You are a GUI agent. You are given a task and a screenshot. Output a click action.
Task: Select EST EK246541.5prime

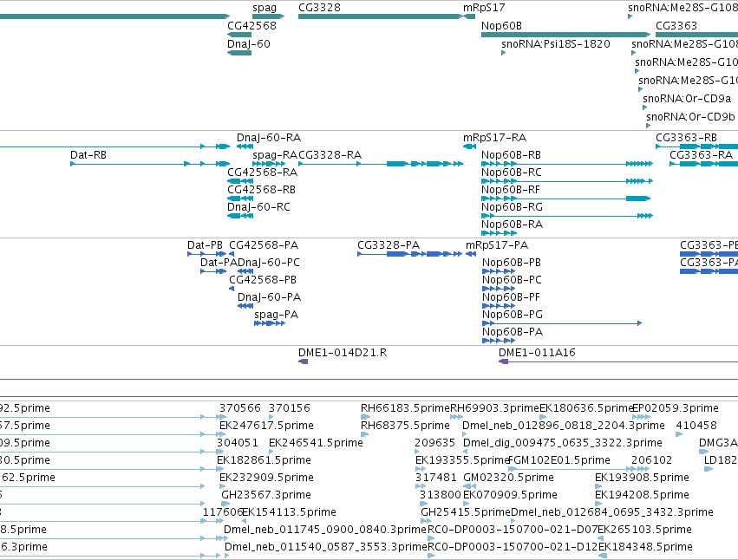click(316, 443)
